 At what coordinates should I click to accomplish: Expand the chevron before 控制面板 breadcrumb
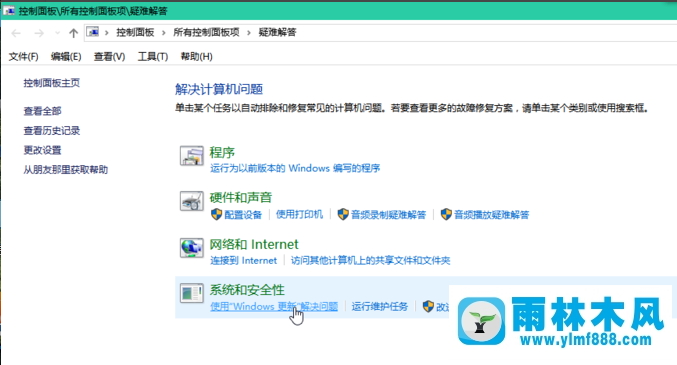point(106,33)
